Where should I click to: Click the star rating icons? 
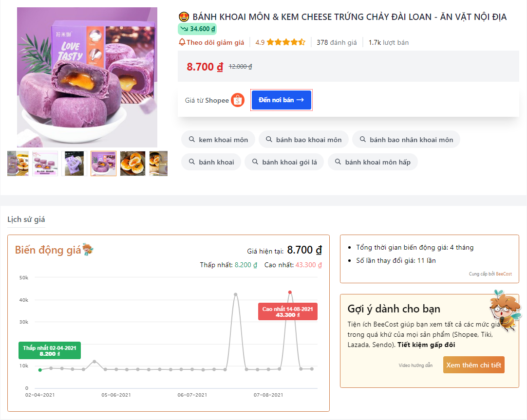click(286, 42)
